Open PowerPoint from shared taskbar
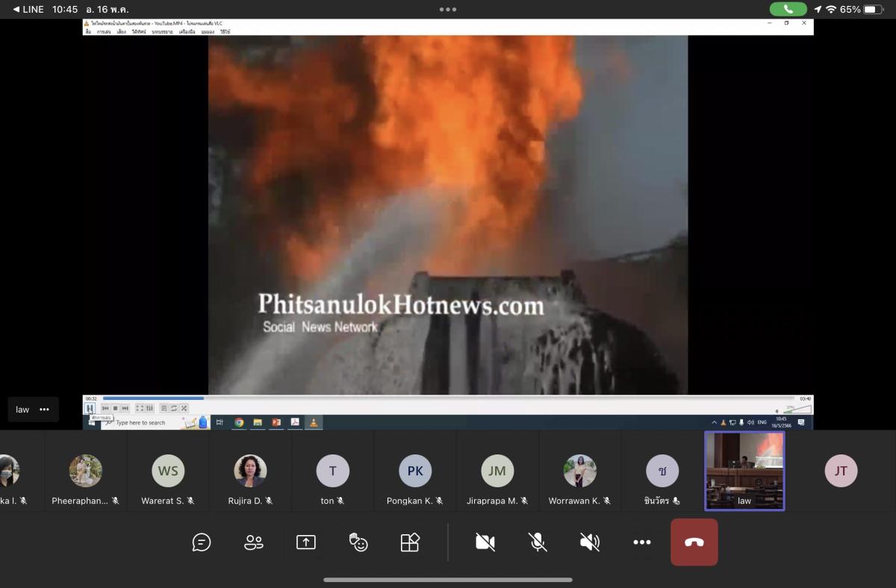Screen dimensions: 896x588 (276, 422)
